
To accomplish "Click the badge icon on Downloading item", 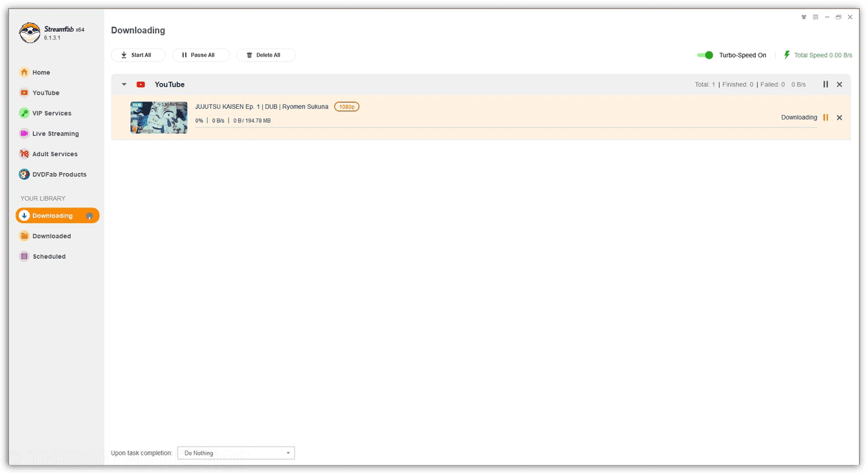I will (x=89, y=216).
